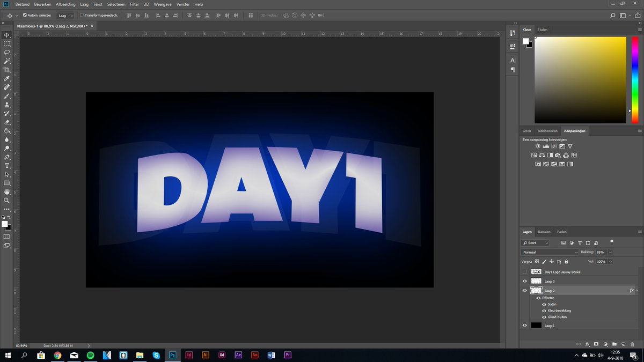Toggle Autom. selectie checkbox
644x362 pixels.
click(x=25, y=15)
